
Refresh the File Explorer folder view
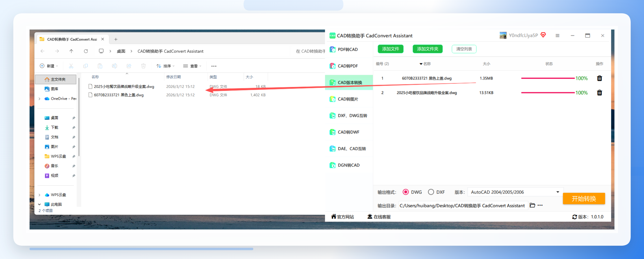click(x=86, y=51)
